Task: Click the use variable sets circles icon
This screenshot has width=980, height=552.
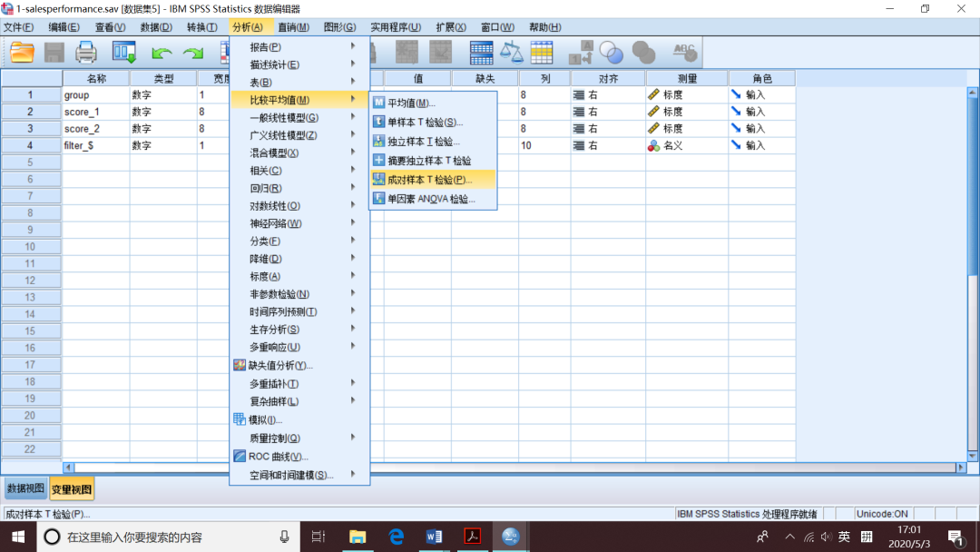Action: click(612, 53)
